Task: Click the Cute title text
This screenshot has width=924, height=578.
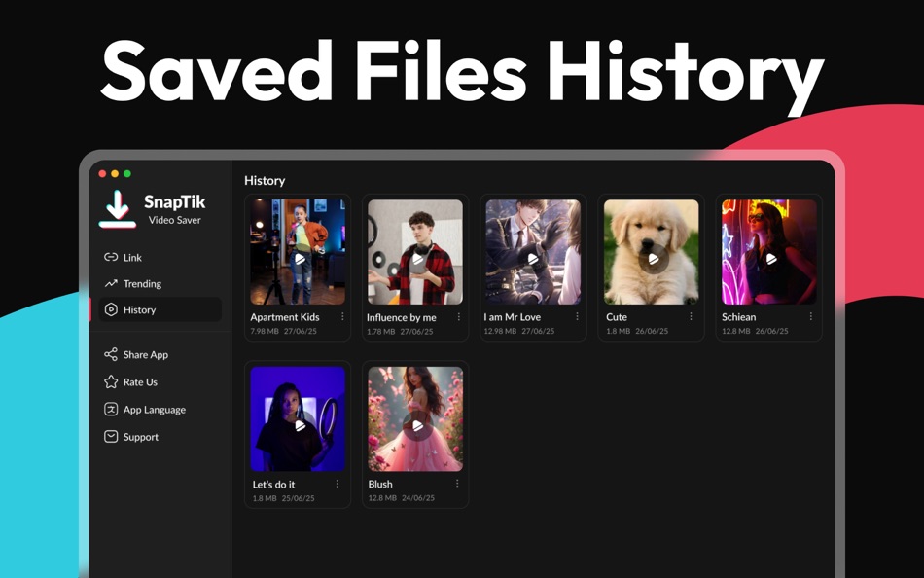Action: 617,317
